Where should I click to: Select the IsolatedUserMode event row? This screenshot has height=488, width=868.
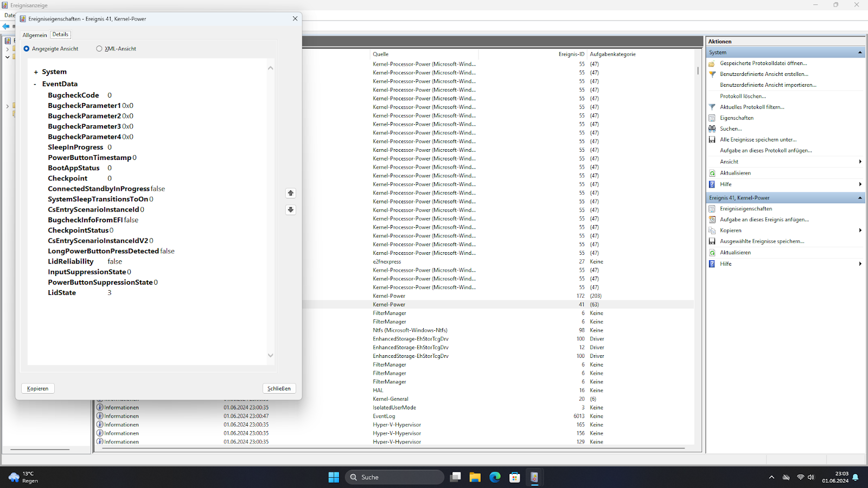pyautogui.click(x=395, y=408)
